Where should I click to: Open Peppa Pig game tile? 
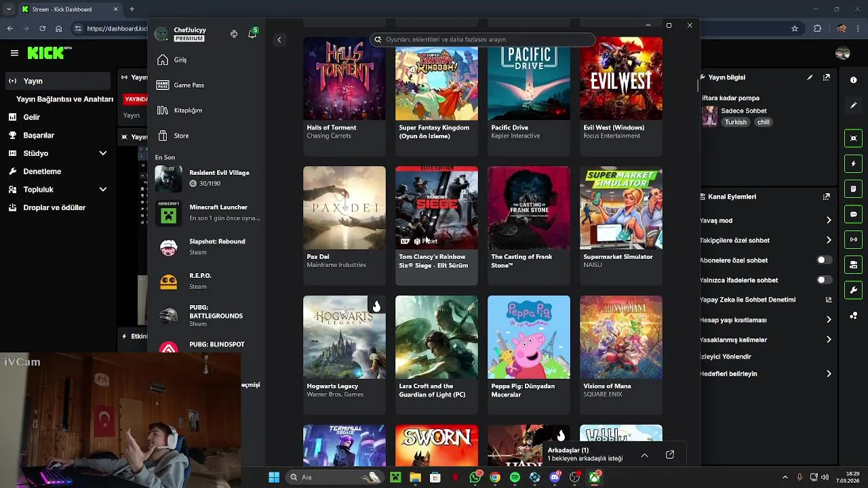[x=529, y=354]
